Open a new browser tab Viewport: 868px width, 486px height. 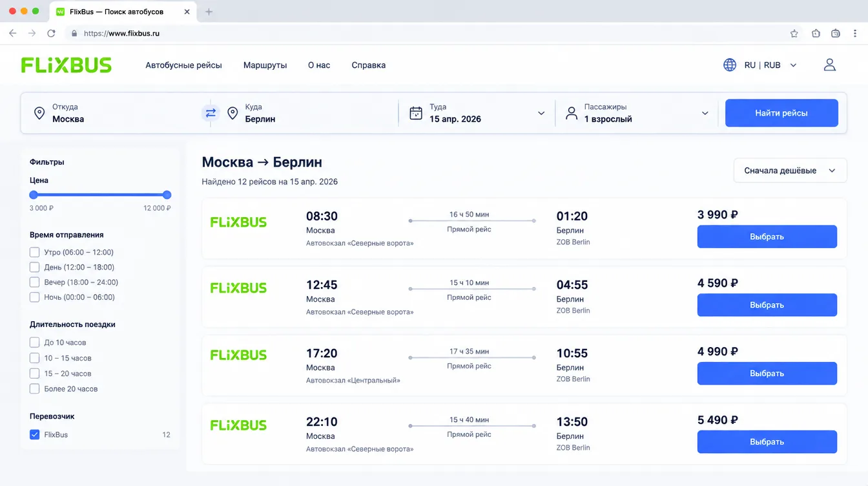(x=209, y=12)
